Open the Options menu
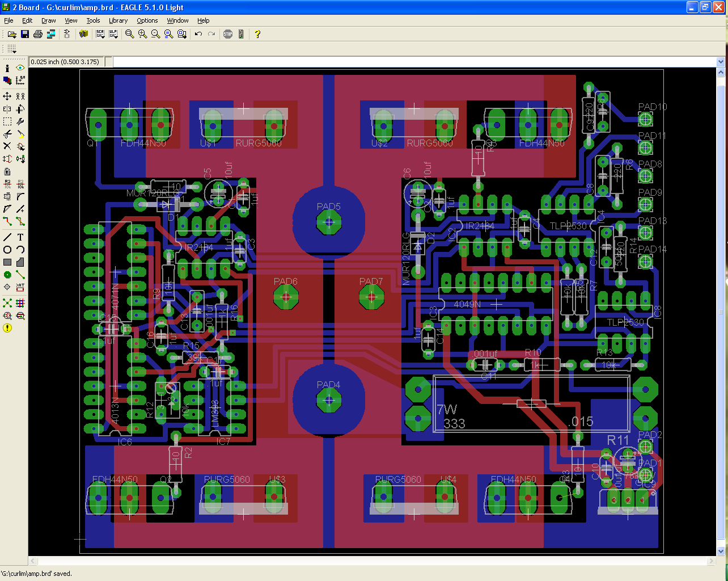Screen dimensions: 728x581 pos(147,20)
